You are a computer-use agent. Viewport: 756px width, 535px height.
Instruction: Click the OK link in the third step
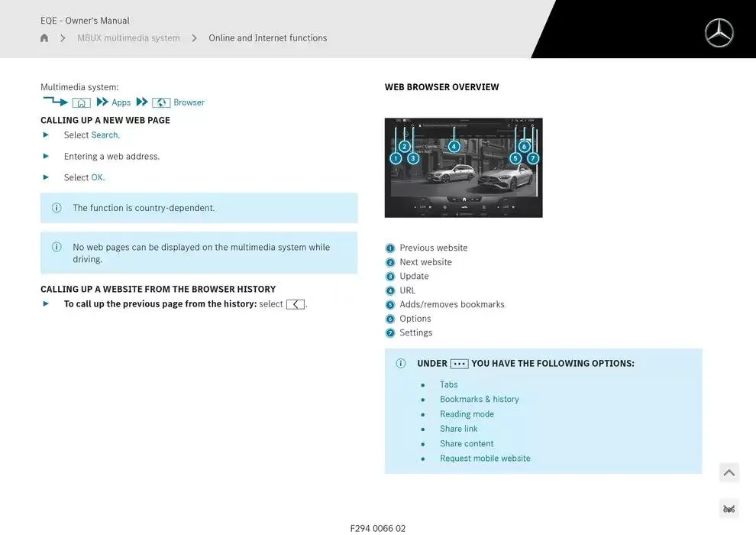coord(97,177)
